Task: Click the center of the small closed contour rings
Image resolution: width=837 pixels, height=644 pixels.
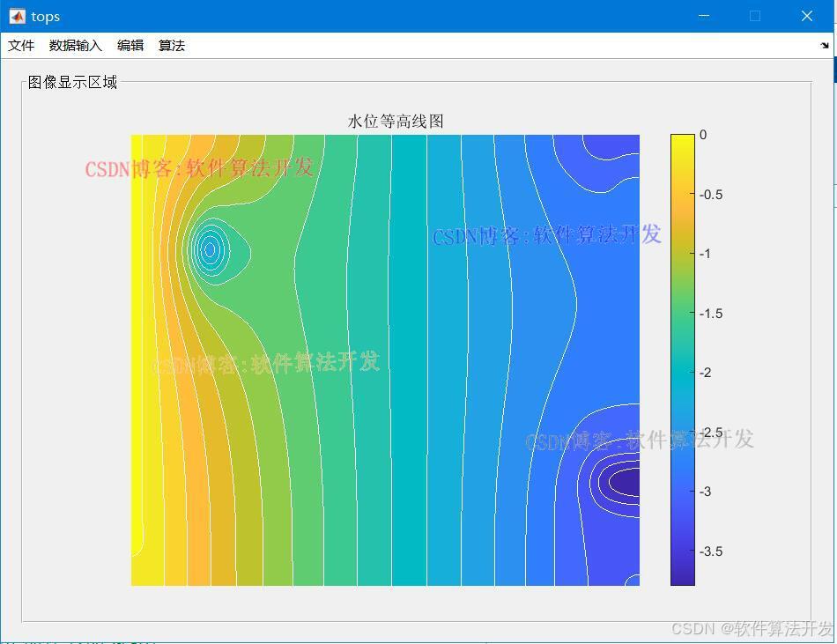Action: coord(211,249)
